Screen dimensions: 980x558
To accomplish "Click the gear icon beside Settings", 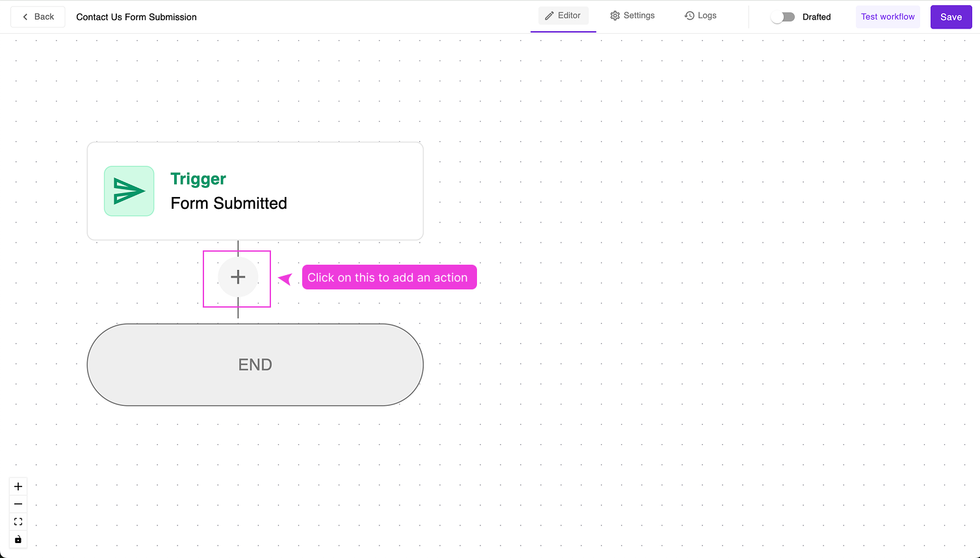I will [x=615, y=16].
